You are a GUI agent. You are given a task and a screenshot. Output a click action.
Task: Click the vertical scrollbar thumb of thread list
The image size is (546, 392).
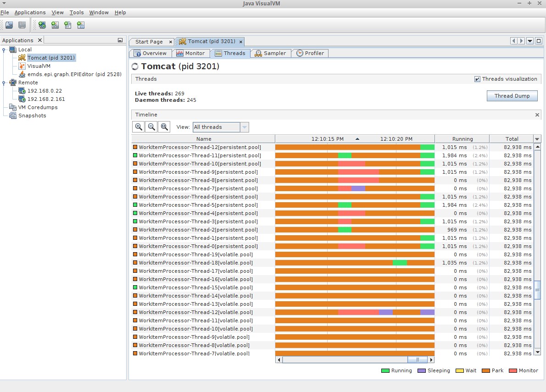click(x=537, y=289)
